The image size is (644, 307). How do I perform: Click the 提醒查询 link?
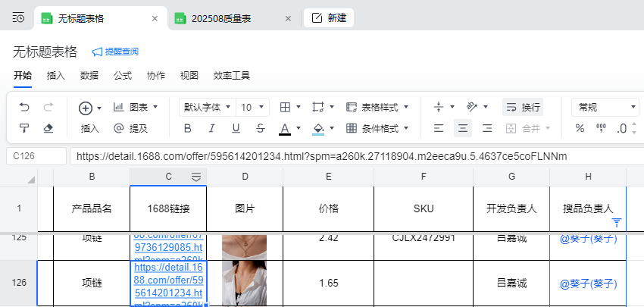(115, 52)
